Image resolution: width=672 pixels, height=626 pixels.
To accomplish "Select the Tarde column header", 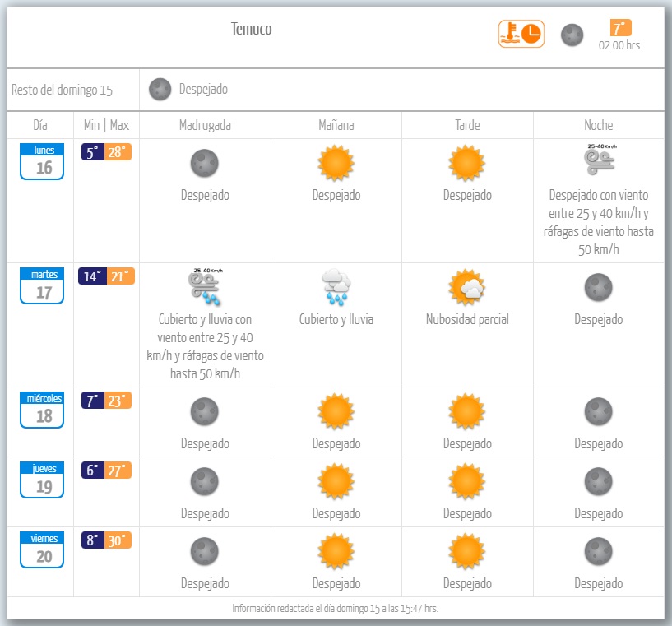I will (x=467, y=125).
